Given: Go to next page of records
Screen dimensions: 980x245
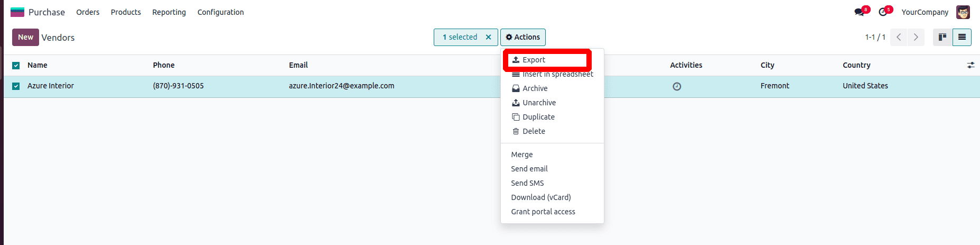Looking at the screenshot, I should pos(916,37).
